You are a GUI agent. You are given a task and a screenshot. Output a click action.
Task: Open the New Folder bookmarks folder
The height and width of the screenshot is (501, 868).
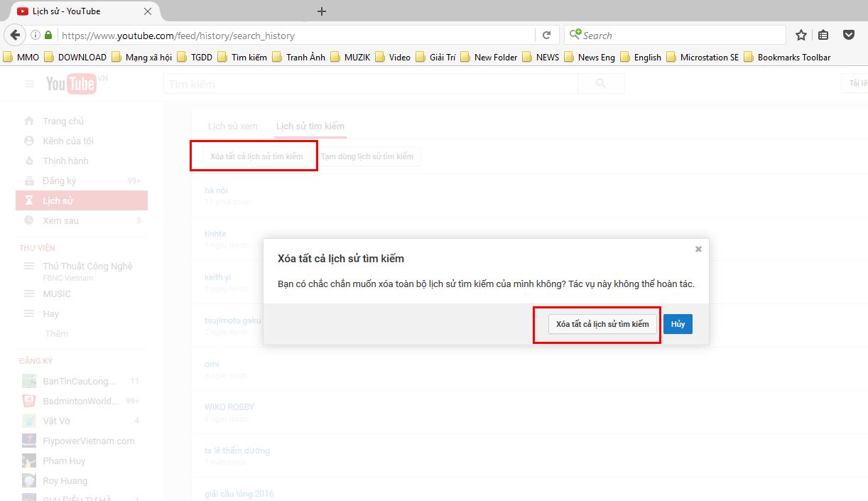pos(489,57)
